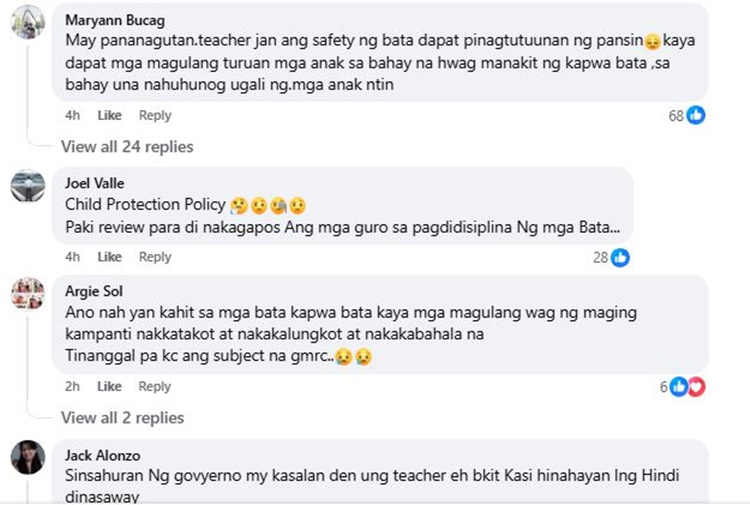Like Argie Sol's comment
750x505 pixels.
pos(109,387)
